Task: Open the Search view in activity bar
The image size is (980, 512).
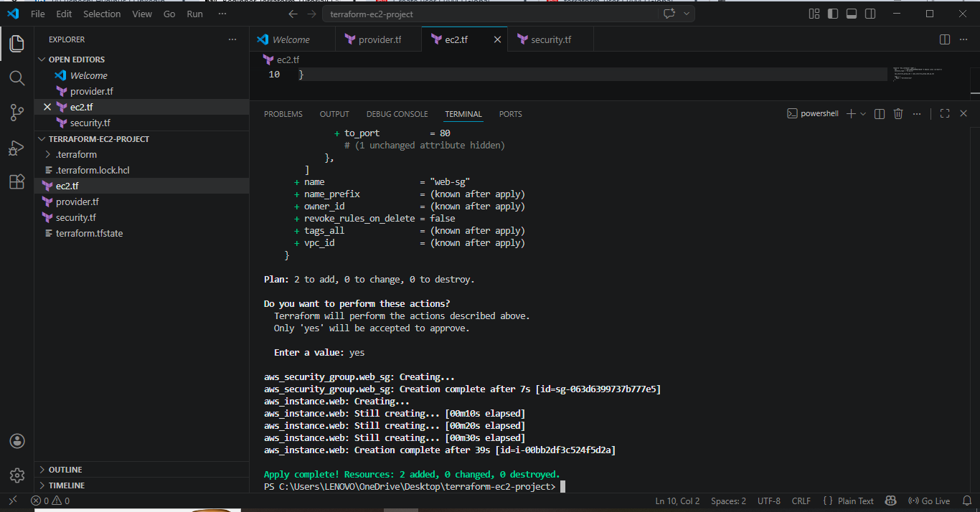Action: click(x=17, y=77)
